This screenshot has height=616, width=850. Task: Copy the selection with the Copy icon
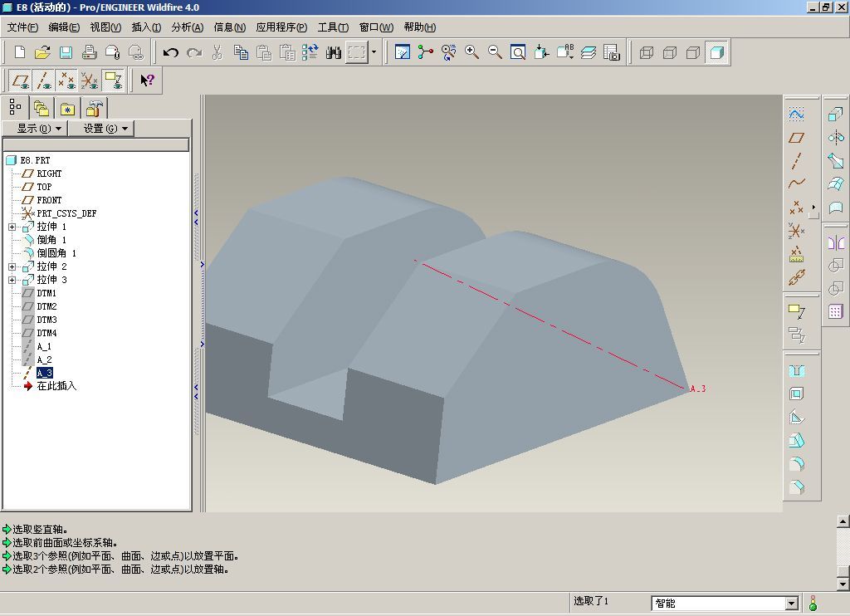pyautogui.click(x=241, y=52)
